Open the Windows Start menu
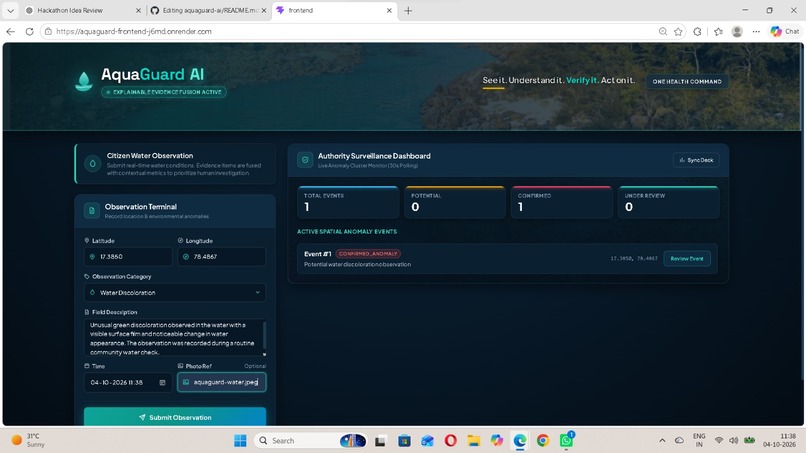 tap(240, 441)
